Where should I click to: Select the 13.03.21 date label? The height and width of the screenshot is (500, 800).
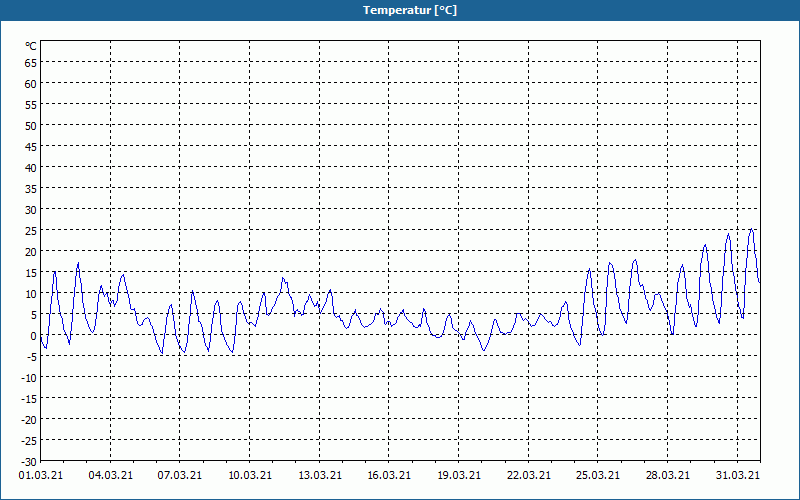point(320,475)
